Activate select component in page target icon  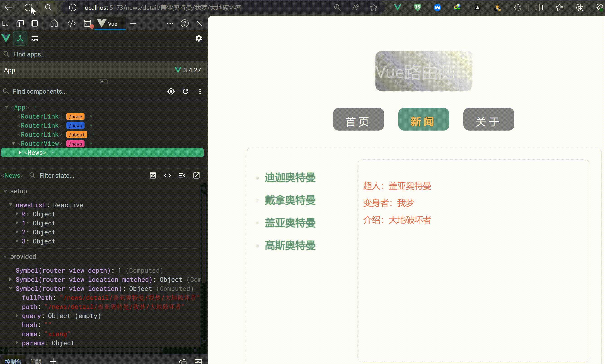pos(171,92)
